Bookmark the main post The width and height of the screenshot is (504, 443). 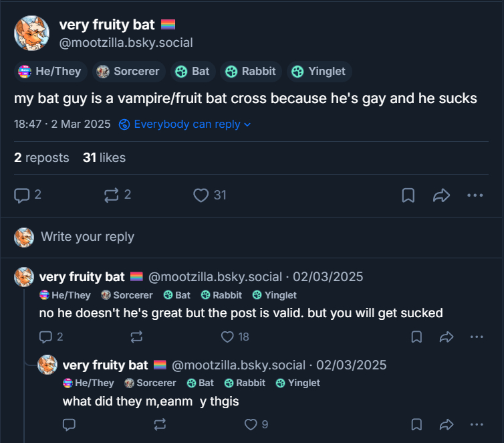pyautogui.click(x=408, y=195)
